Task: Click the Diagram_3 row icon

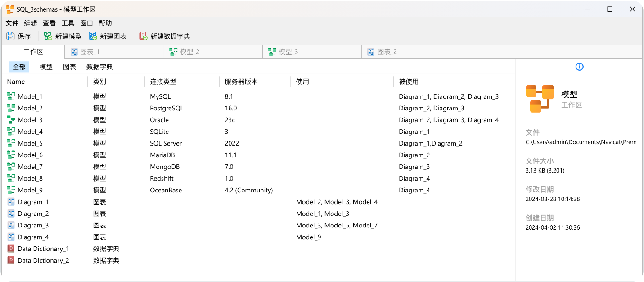Action: click(11, 225)
